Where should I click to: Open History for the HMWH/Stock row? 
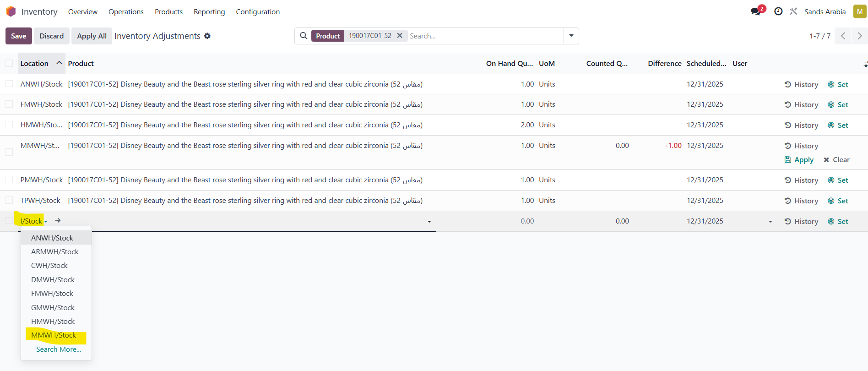[801, 125]
